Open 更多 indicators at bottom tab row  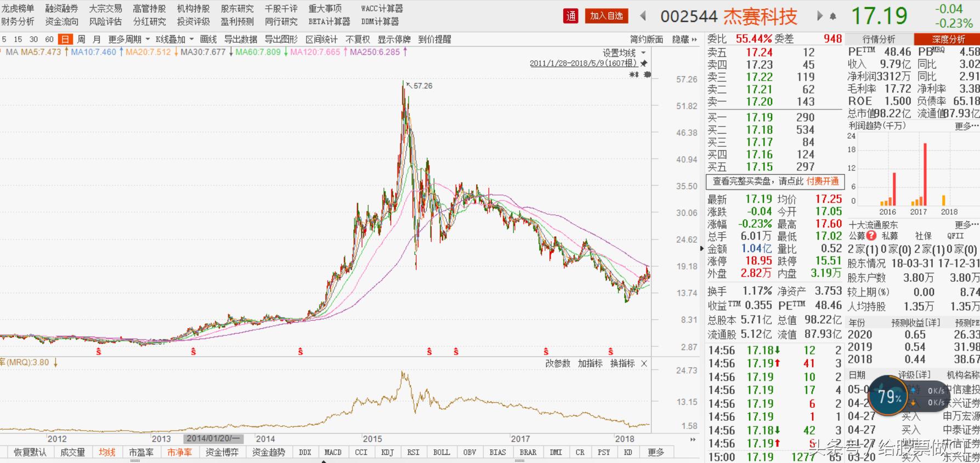click(656, 453)
